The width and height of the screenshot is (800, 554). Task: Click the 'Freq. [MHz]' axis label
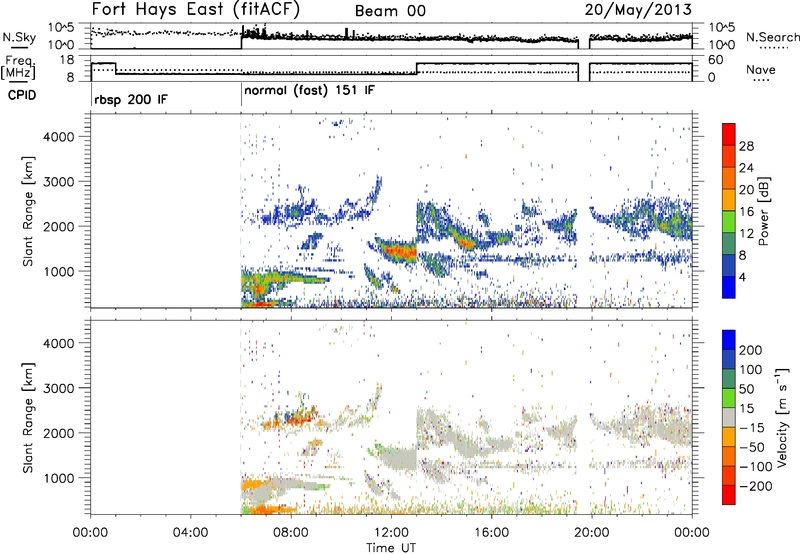point(18,68)
